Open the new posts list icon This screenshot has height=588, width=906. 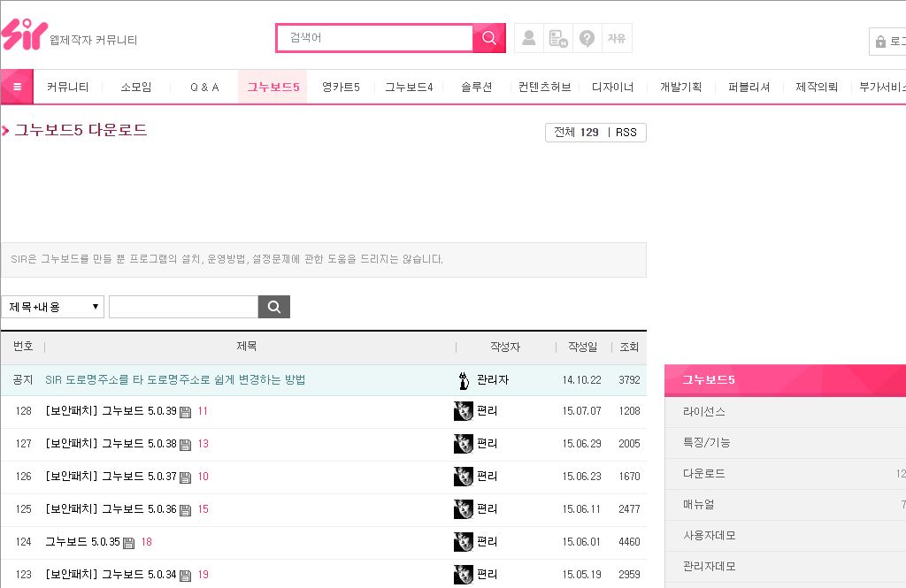tap(558, 38)
